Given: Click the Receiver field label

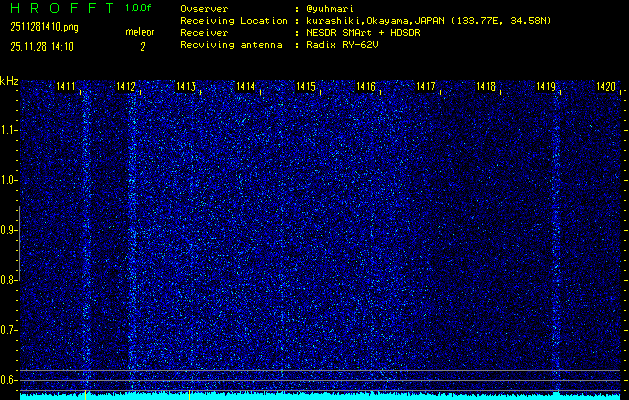Looking at the screenshot, I should point(204,33).
